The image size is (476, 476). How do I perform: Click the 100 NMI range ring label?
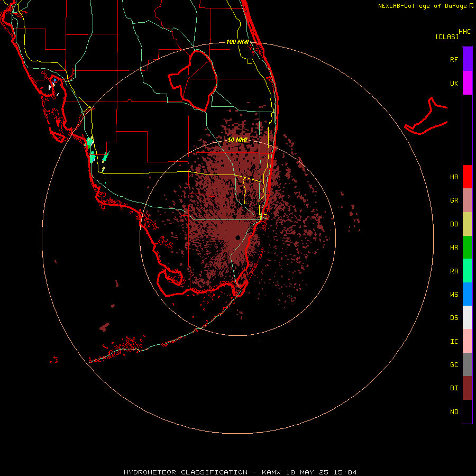tap(237, 42)
